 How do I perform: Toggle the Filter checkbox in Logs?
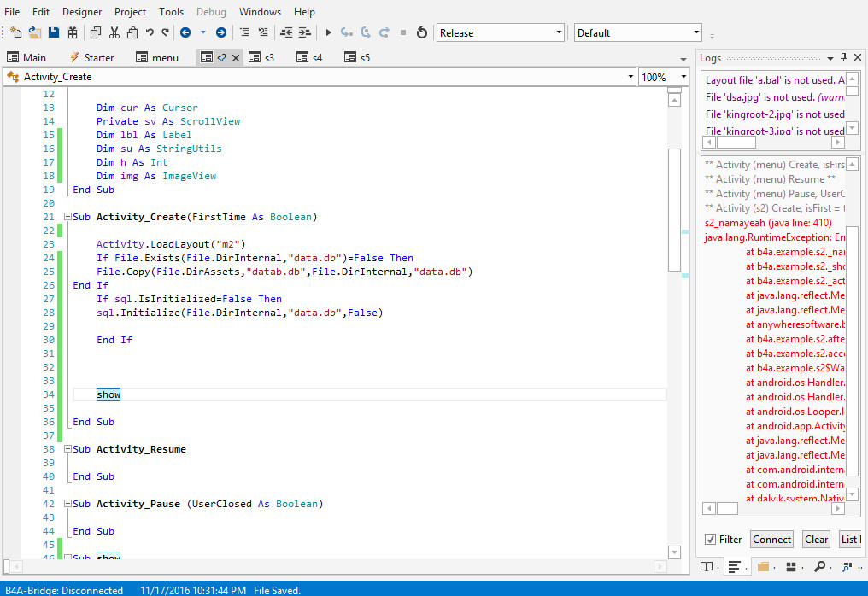point(710,540)
